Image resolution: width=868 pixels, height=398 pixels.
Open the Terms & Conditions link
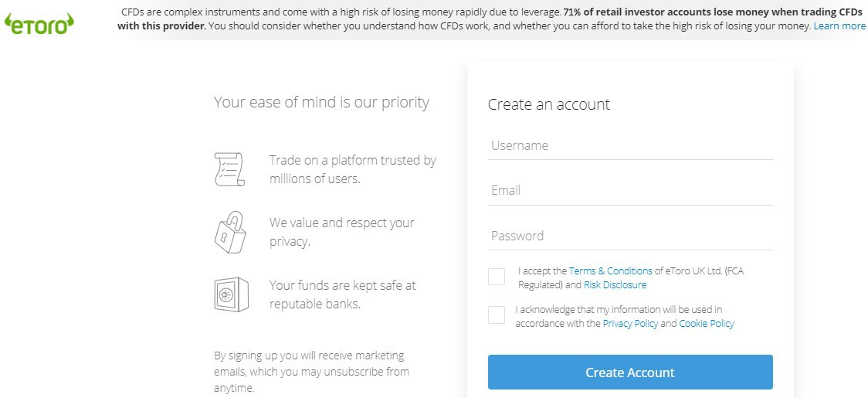pyautogui.click(x=610, y=270)
